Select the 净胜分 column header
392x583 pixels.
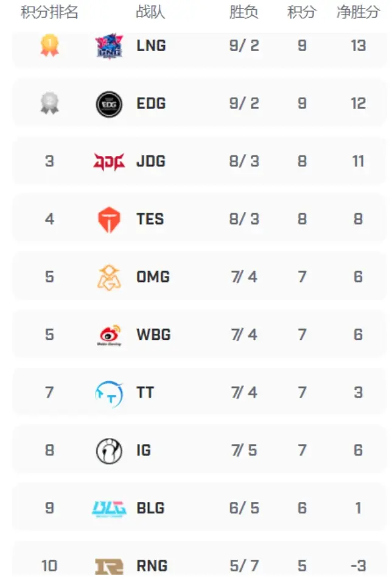358,12
